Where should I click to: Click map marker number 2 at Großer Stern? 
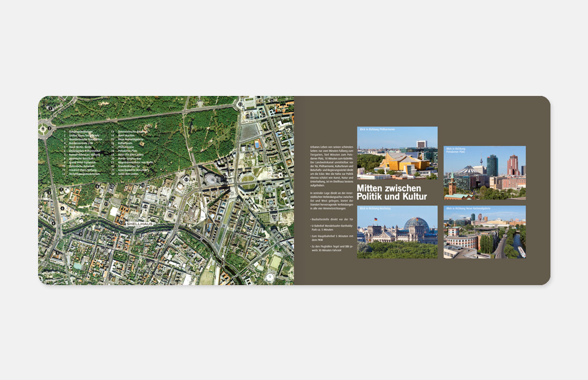tap(49, 128)
